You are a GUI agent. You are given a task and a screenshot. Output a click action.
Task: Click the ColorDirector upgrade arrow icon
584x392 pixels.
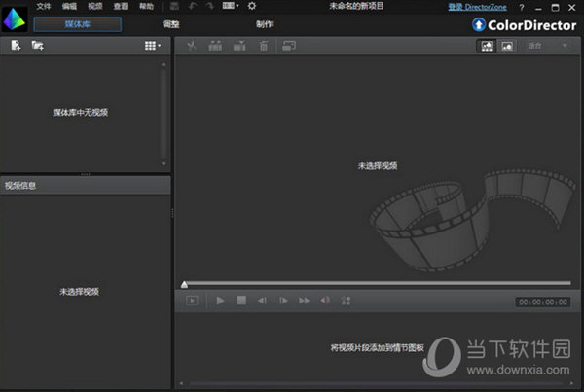pyautogui.click(x=479, y=25)
